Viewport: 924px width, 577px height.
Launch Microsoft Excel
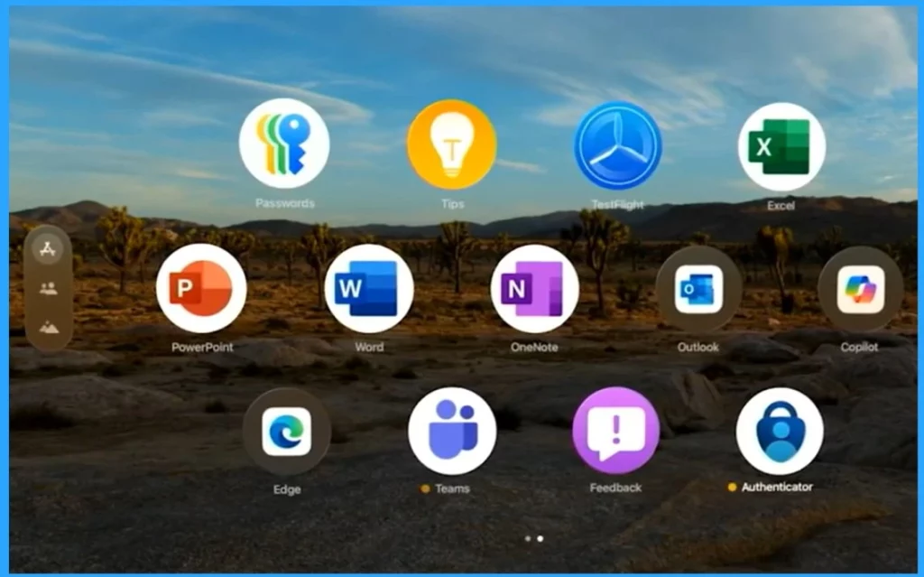point(781,147)
